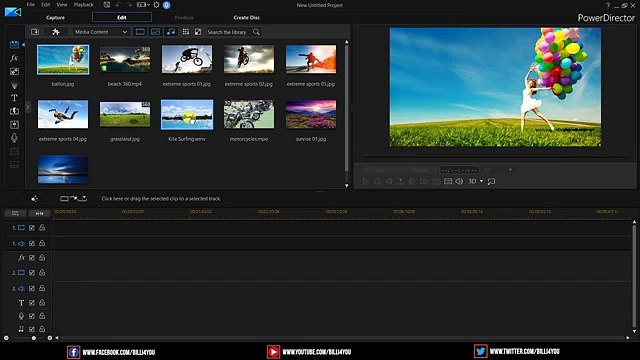Click the save project icon in top bar
Screen dimensions: 640x360
click(107, 5)
